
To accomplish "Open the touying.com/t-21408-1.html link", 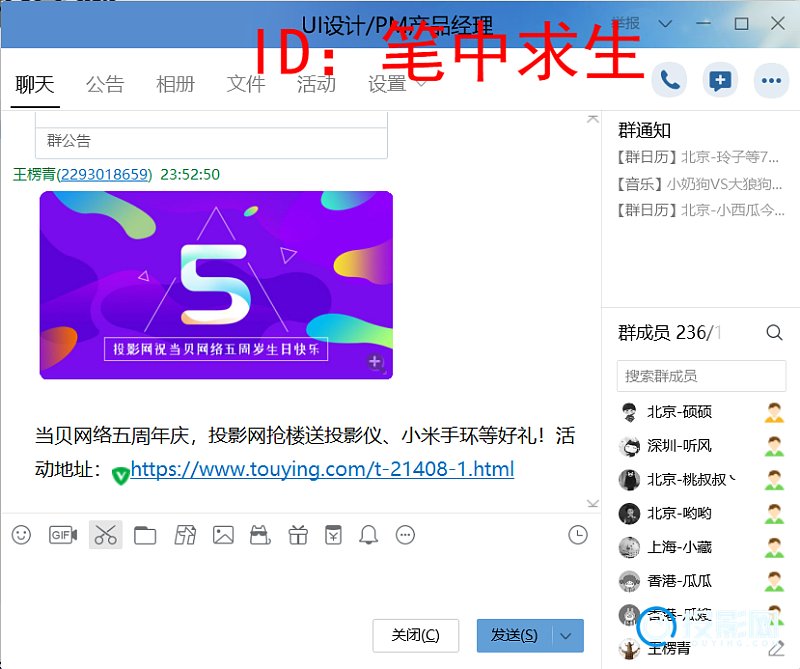I will pyautogui.click(x=322, y=469).
